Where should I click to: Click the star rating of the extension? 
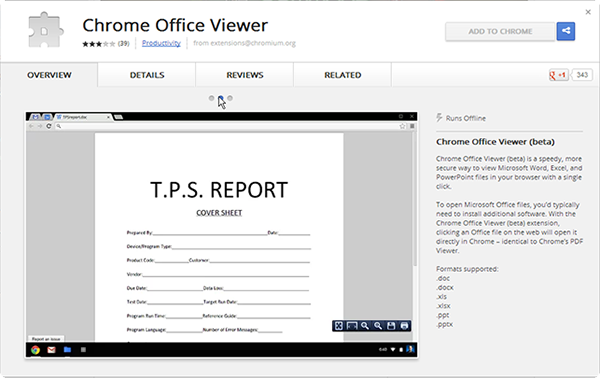[x=99, y=44]
